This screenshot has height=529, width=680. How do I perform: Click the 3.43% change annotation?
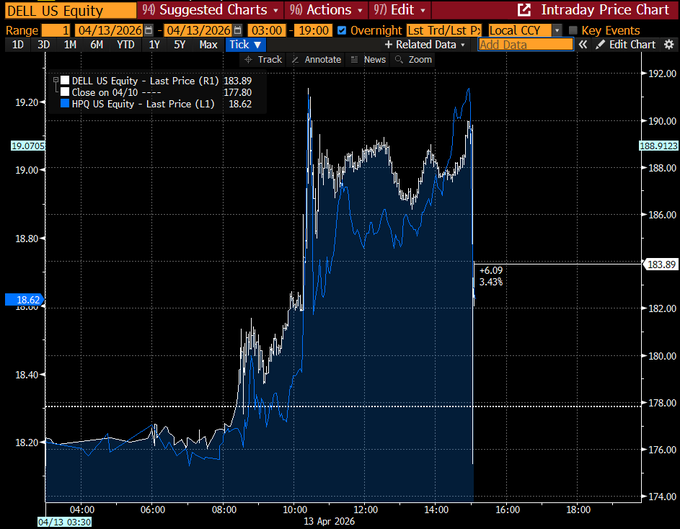491,282
